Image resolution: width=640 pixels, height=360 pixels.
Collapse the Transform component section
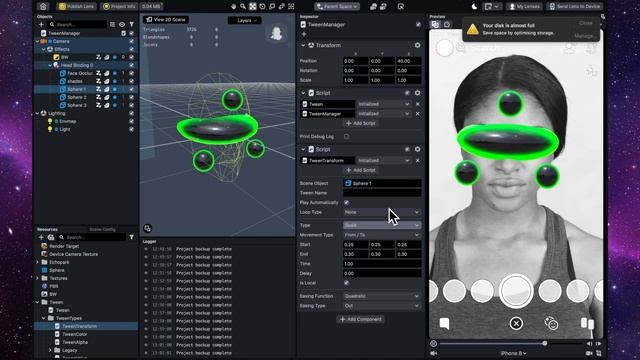303,45
